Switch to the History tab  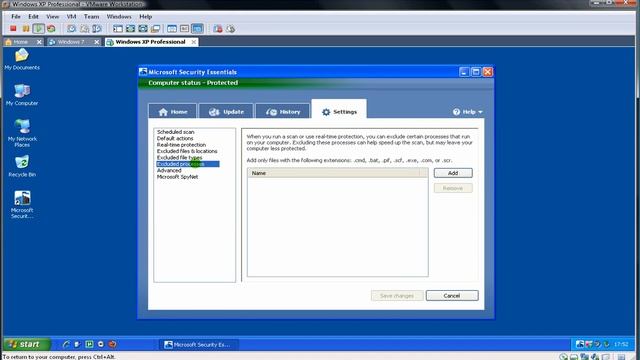tap(282, 111)
